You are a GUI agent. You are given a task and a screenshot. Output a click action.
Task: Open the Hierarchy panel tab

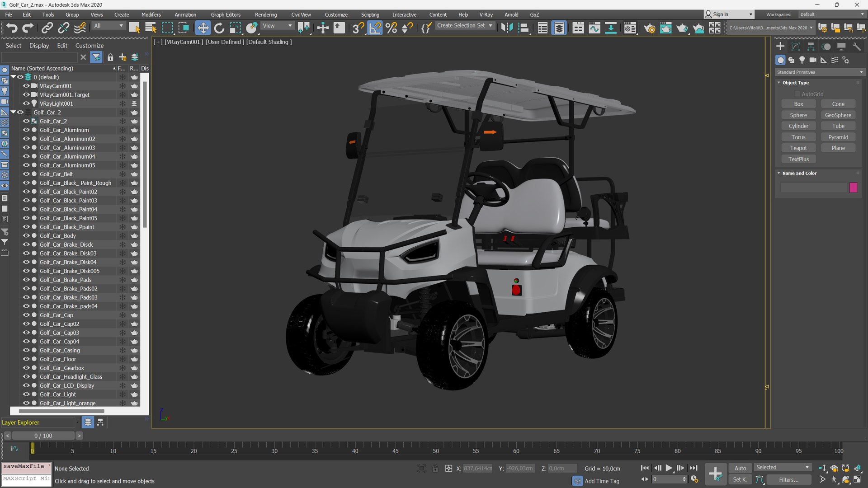pos(811,47)
